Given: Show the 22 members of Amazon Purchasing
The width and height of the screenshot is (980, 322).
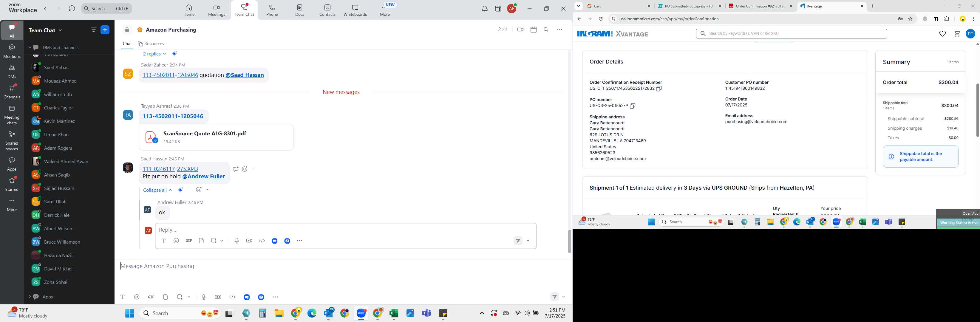Looking at the screenshot, I should (502, 30).
